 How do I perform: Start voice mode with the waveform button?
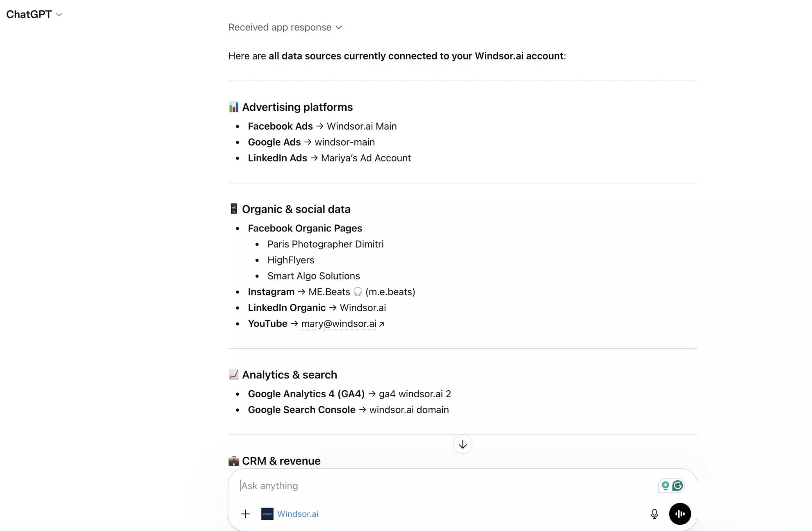[x=680, y=514]
